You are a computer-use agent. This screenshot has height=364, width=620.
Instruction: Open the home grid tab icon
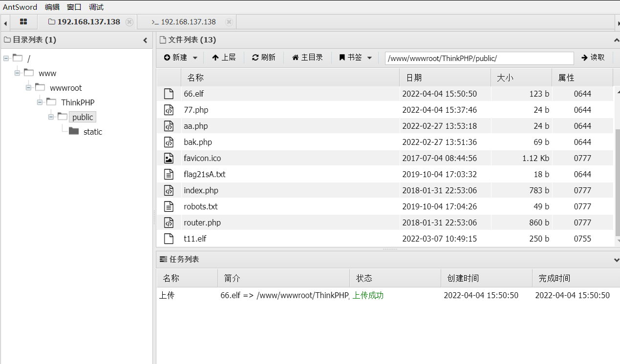click(23, 22)
